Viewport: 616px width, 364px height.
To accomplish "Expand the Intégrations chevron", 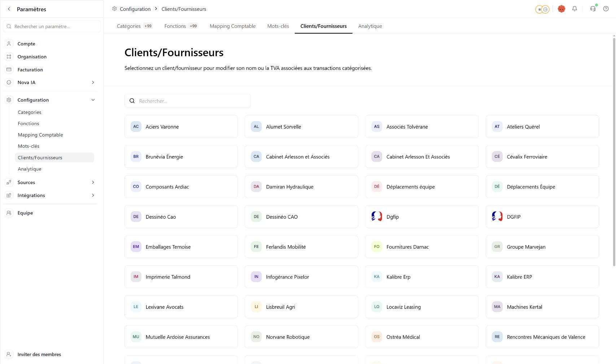I will click(93, 195).
